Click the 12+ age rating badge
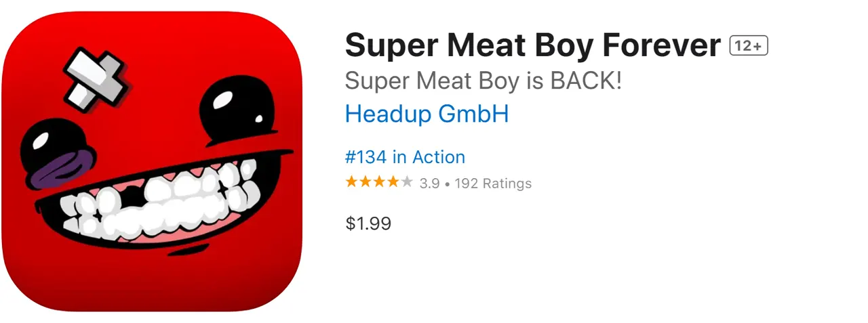 click(748, 46)
